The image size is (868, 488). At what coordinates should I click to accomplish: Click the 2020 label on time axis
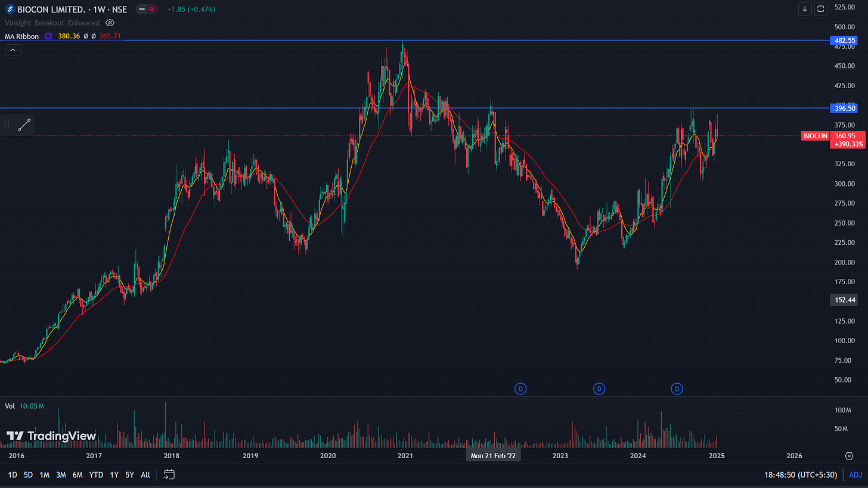(328, 456)
